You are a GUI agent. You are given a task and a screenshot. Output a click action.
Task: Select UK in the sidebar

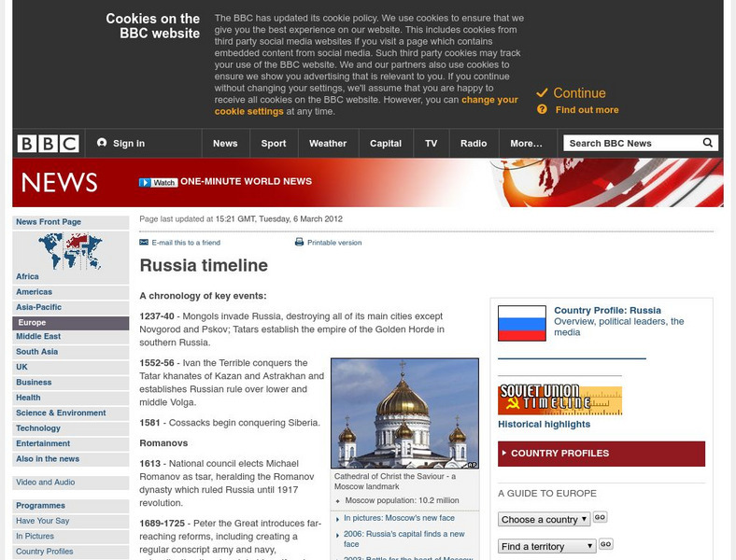70,367
